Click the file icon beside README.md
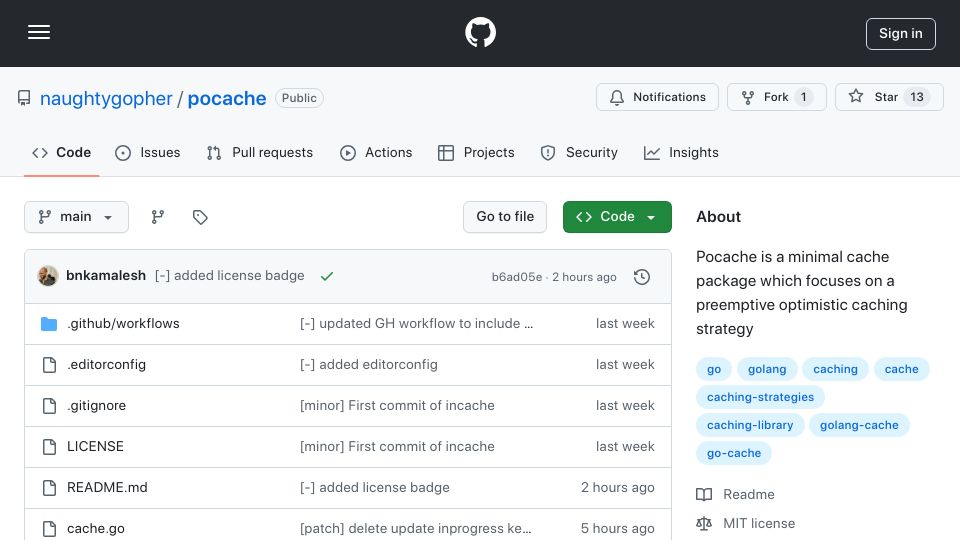Viewport: 960px width, 540px height. click(x=49, y=488)
